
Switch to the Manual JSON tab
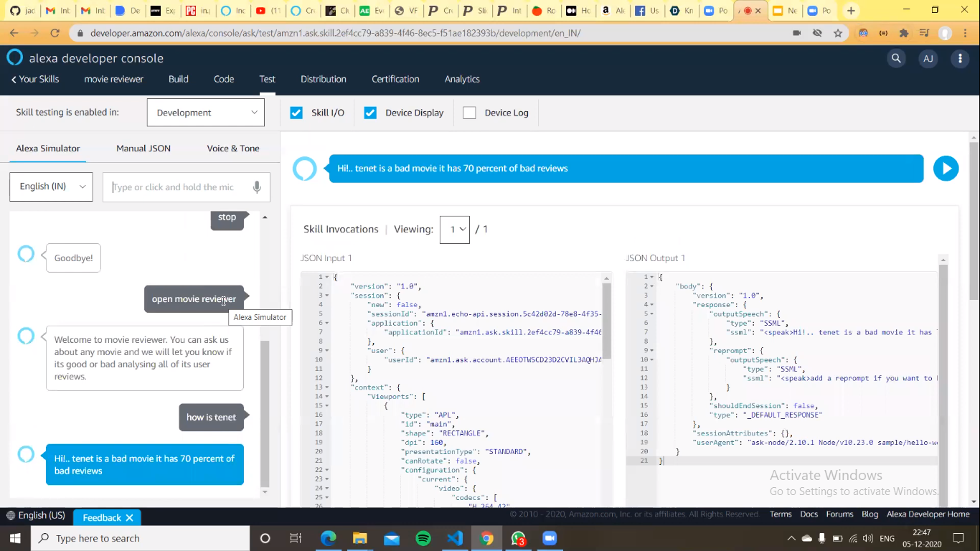[143, 149]
